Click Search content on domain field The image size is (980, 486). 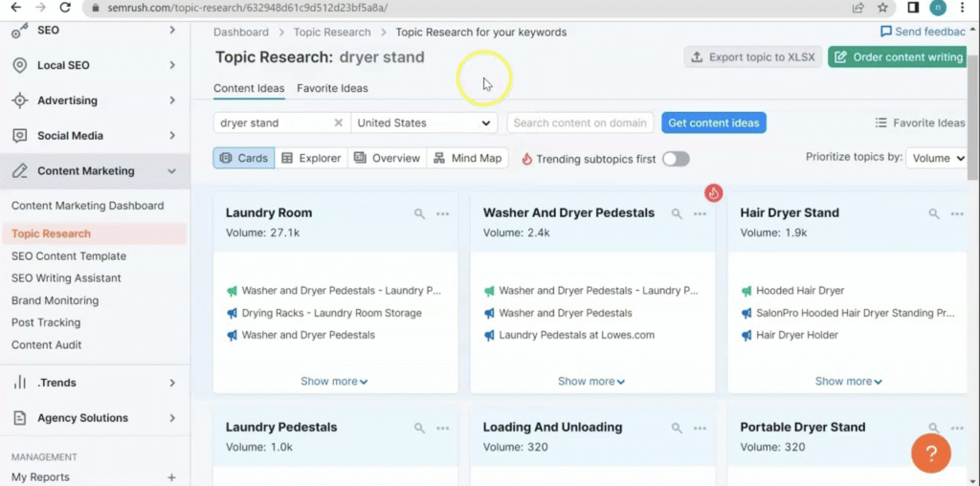pos(580,123)
